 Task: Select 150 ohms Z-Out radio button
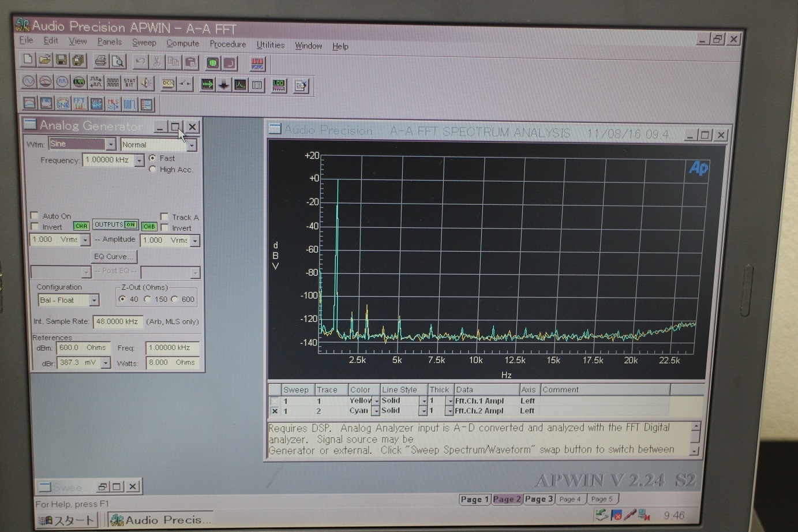pyautogui.click(x=148, y=299)
